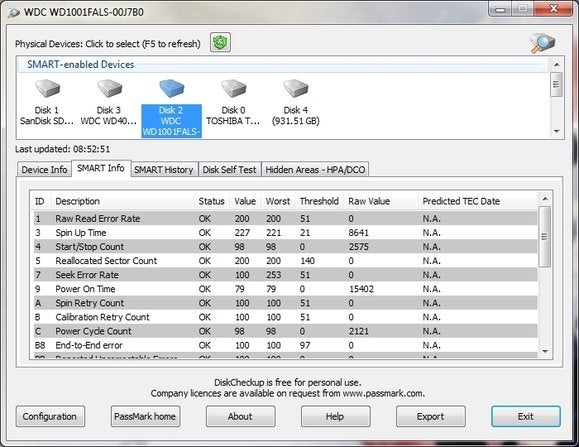
Task: Click raw value 8641 cell
Action: click(359, 233)
